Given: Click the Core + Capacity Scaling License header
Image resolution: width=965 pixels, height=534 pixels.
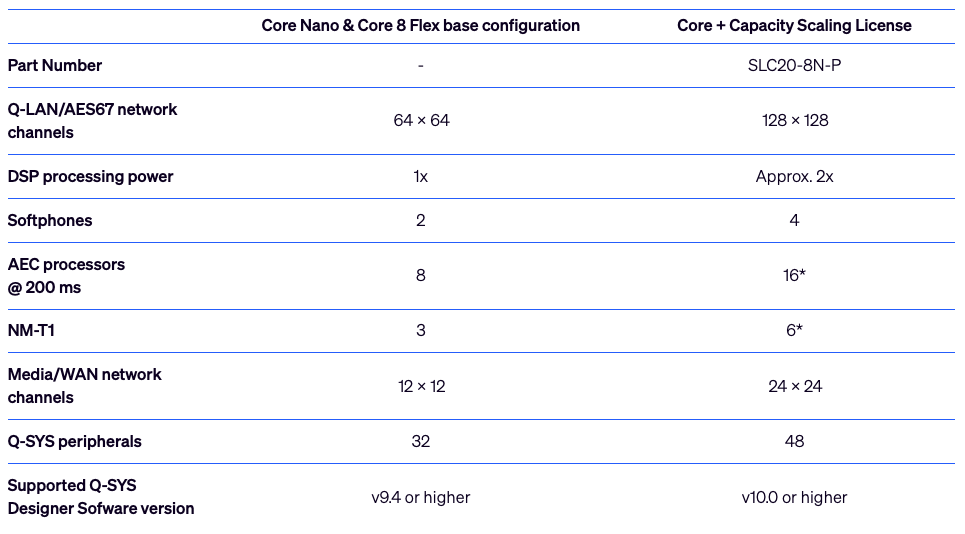Looking at the screenshot, I should coord(794,25).
